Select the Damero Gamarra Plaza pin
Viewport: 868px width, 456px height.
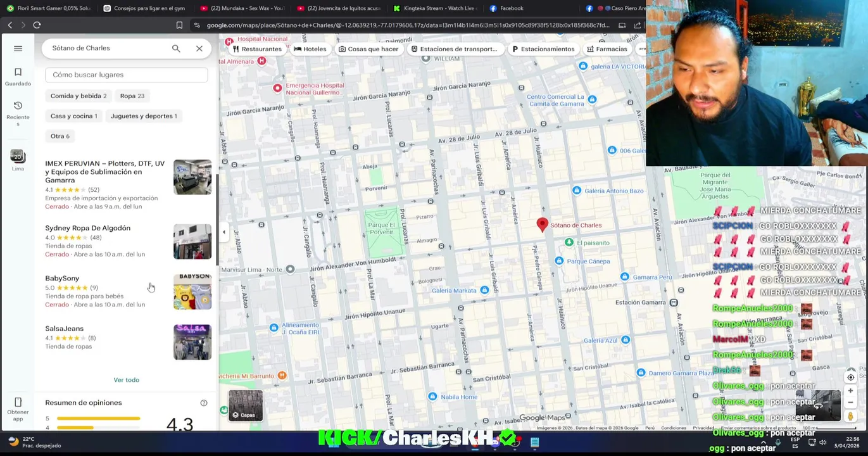[x=641, y=373]
